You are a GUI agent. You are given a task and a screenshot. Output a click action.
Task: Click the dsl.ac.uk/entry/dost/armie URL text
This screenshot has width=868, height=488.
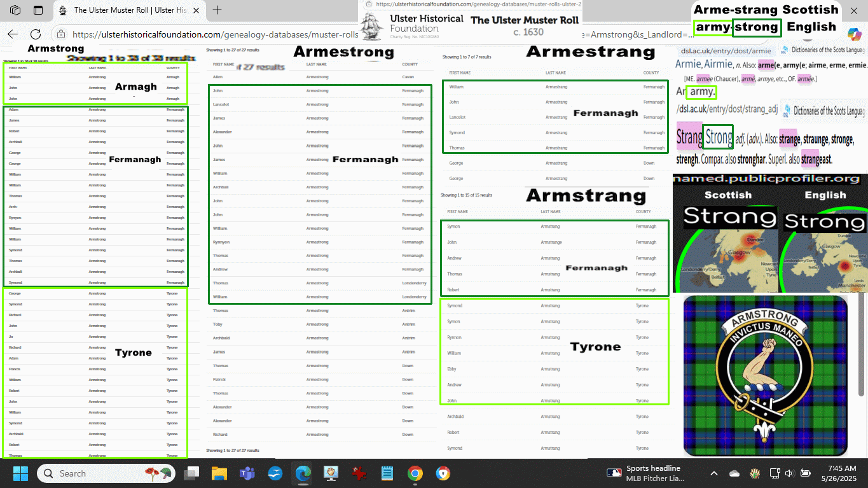(x=726, y=50)
